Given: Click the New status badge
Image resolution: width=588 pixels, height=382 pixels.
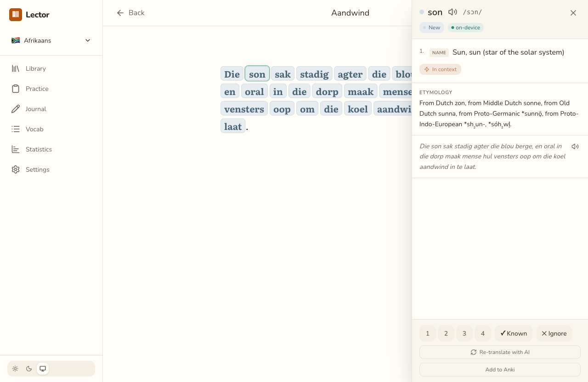Looking at the screenshot, I should pyautogui.click(x=431, y=28).
